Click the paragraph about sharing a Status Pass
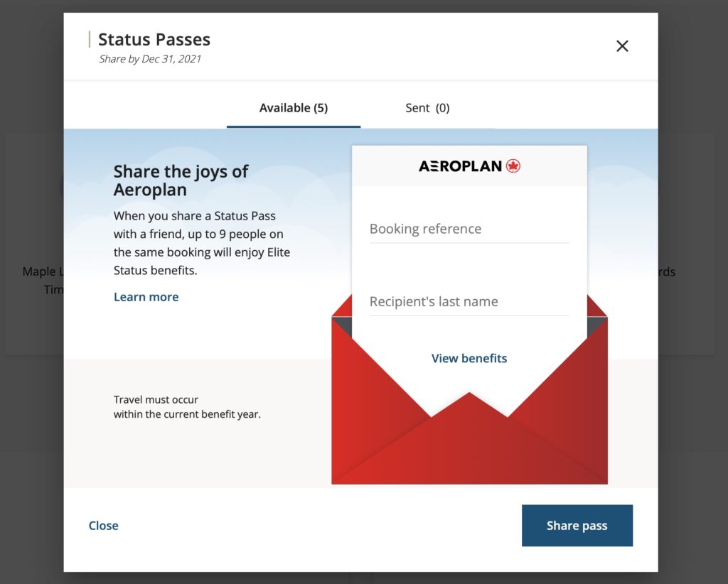 tap(202, 243)
